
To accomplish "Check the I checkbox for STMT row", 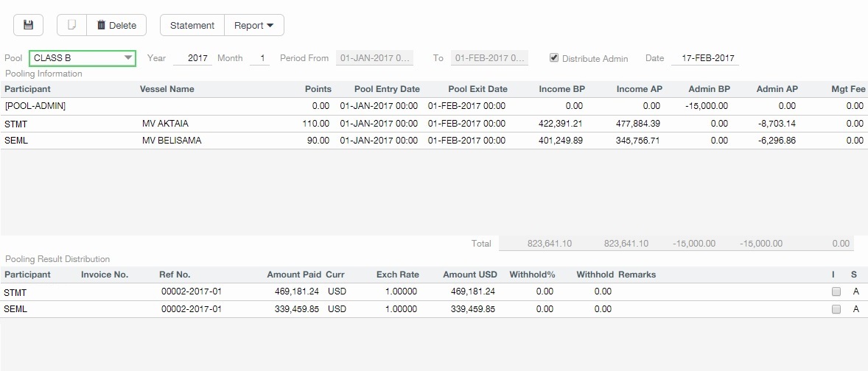I will [x=836, y=291].
